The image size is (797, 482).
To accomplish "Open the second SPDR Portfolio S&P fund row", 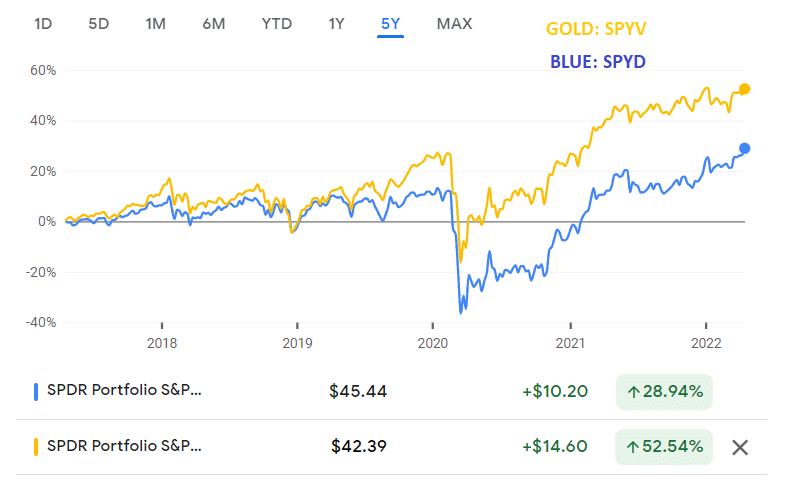I will pos(391,447).
